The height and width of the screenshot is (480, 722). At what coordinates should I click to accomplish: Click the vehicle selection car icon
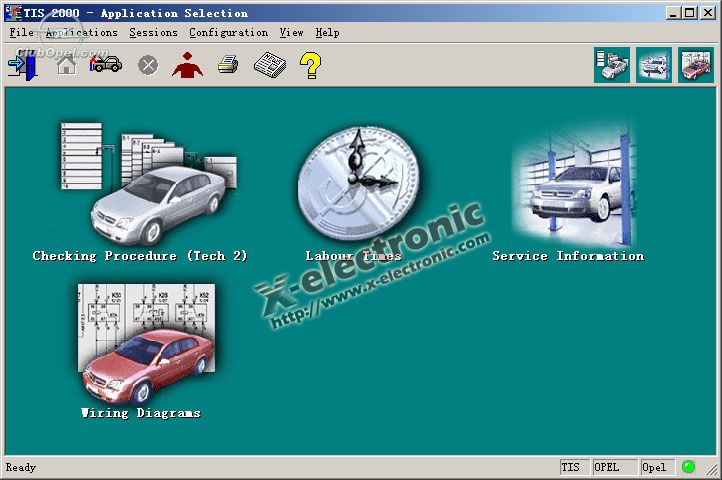tap(105, 64)
